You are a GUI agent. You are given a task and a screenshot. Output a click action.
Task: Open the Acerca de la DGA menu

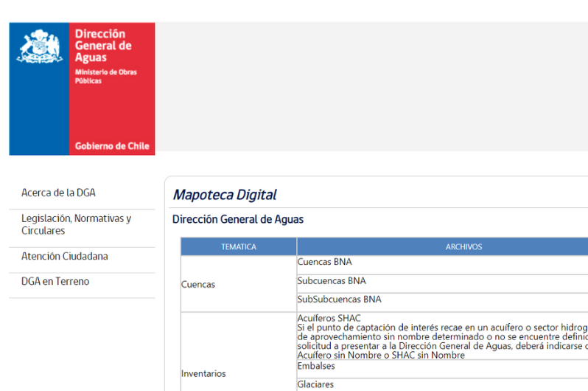tap(58, 193)
